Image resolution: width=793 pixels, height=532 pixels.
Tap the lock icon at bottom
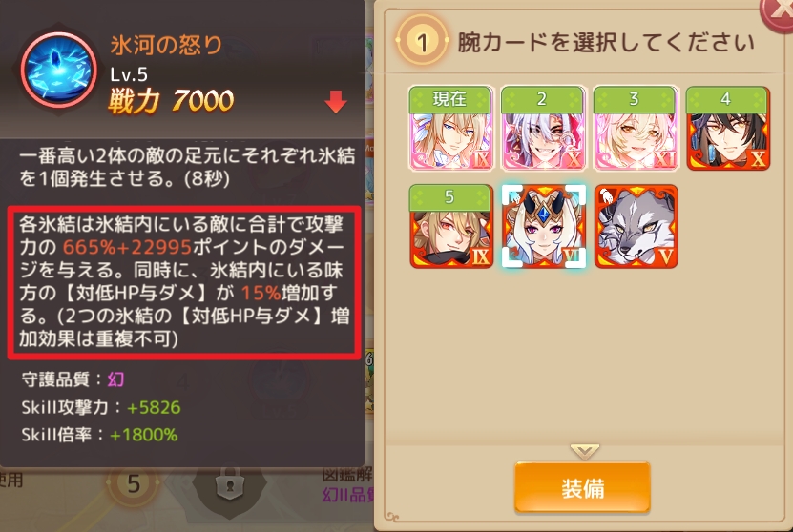point(230,486)
